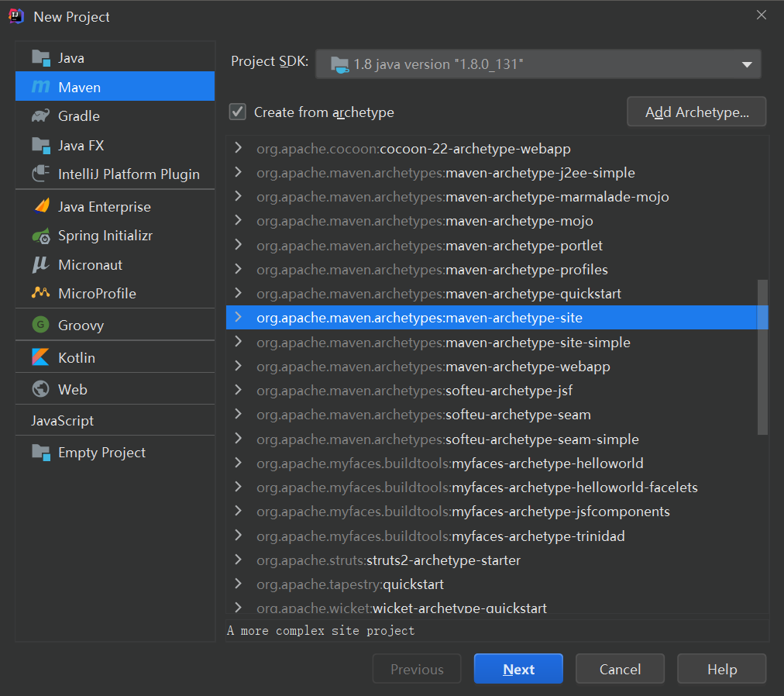
Task: Click the Add Archetype button
Action: click(x=696, y=112)
